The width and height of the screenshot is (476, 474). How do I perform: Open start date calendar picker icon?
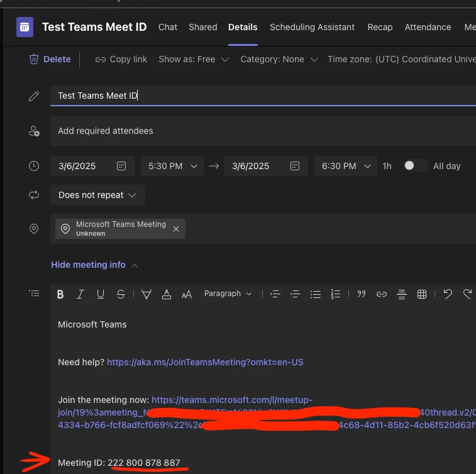pyautogui.click(x=121, y=166)
